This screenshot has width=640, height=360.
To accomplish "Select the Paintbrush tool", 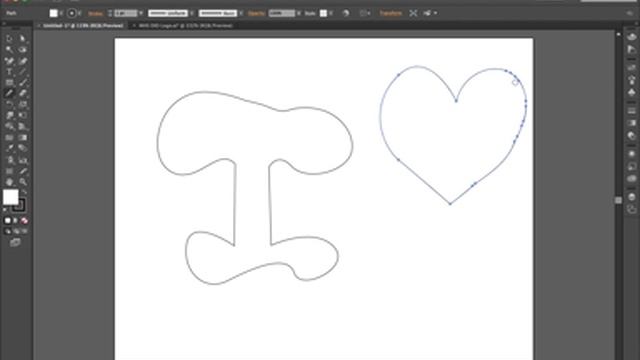I will (x=22, y=82).
